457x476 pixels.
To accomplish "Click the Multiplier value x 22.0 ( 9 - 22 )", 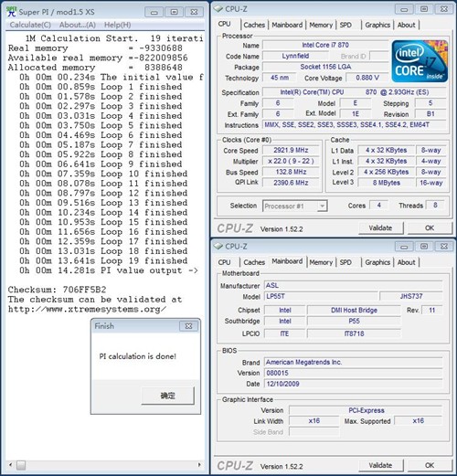I will pos(291,161).
